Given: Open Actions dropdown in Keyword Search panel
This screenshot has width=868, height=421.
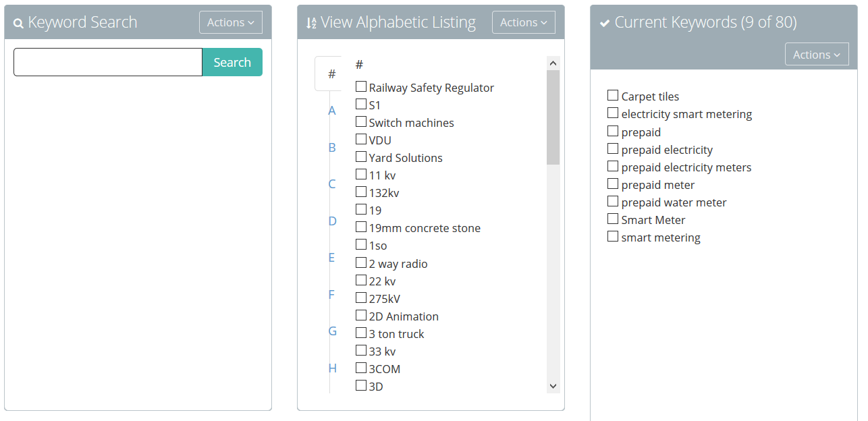Looking at the screenshot, I should pos(231,22).
